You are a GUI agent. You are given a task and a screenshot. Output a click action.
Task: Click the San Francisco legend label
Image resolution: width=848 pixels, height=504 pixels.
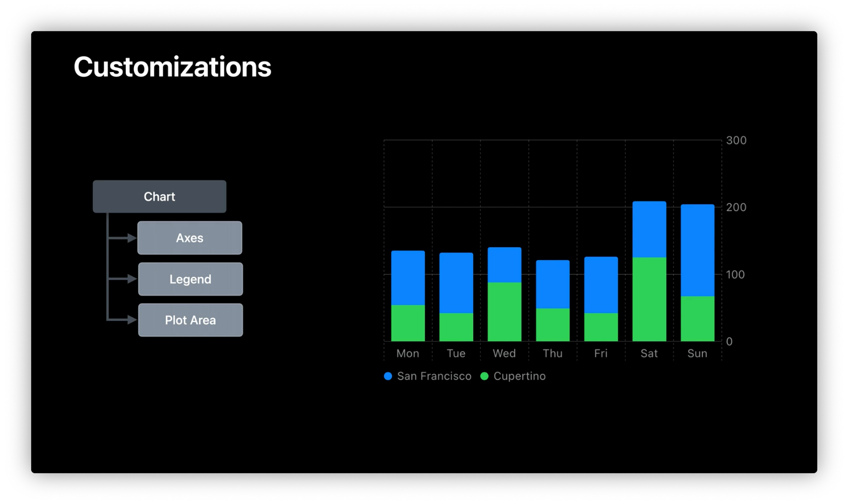[x=434, y=376]
